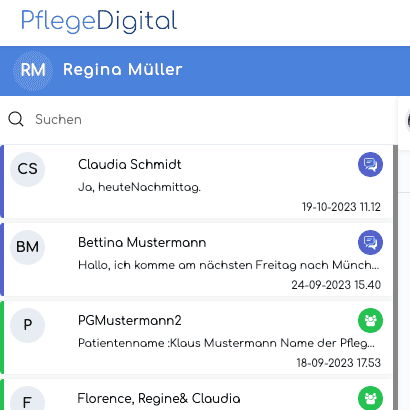
Task: Click the group icon beside Florence, Regine& Claudia
Action: click(370, 398)
